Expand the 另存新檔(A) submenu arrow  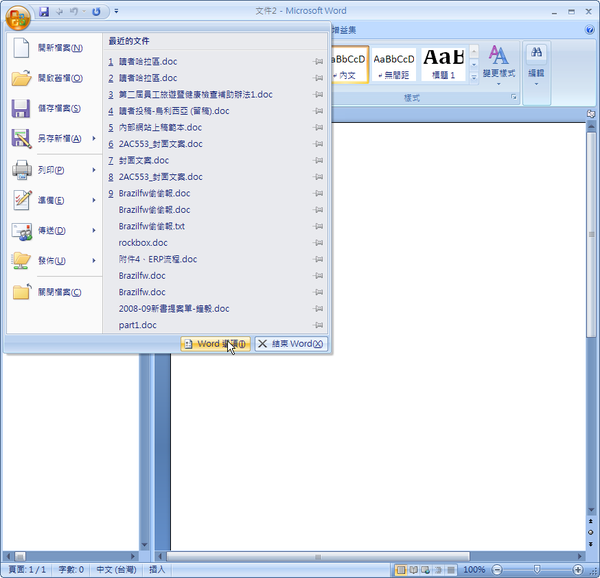94,138
